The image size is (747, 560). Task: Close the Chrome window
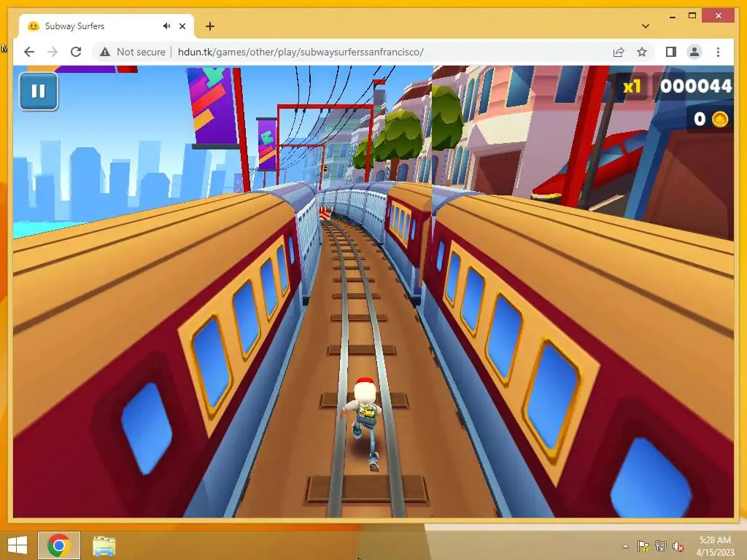pyautogui.click(x=719, y=16)
